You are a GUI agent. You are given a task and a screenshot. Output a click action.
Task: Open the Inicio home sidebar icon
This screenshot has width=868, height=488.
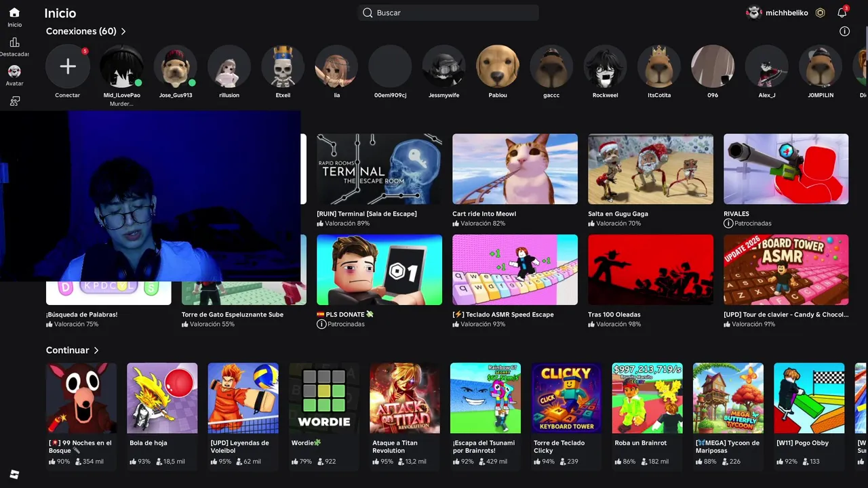click(14, 13)
